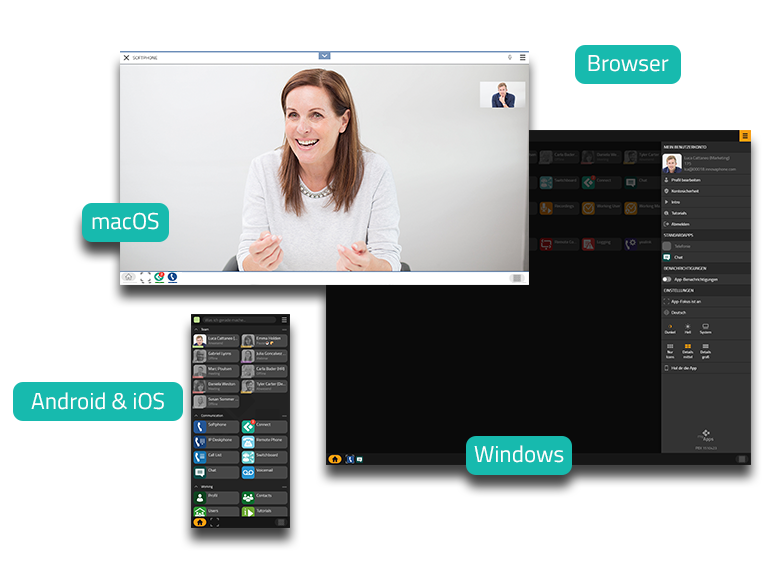Open the Call List app on mobile
Screen dimensions: 768x565
(216, 457)
